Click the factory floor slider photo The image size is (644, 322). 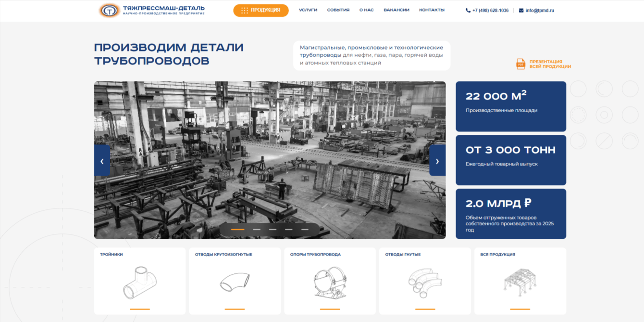click(x=270, y=160)
